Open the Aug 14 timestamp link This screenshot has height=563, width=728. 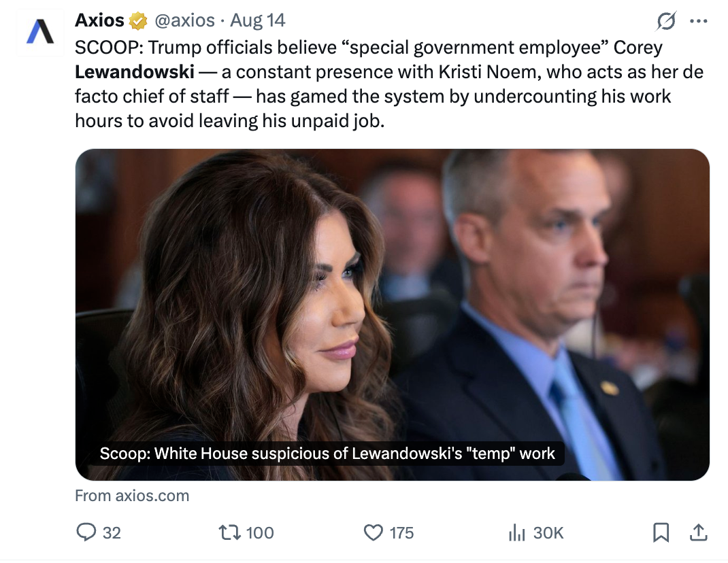[257, 21]
